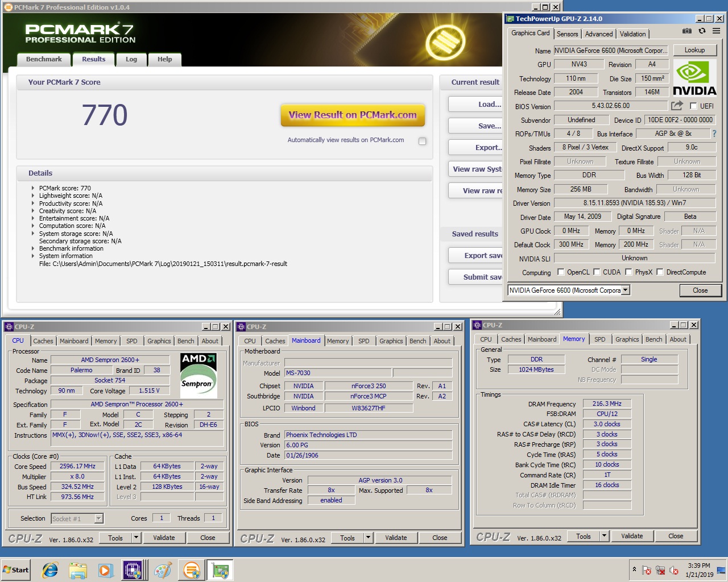
Task: Expand the Lightweight score row
Action: [33, 196]
